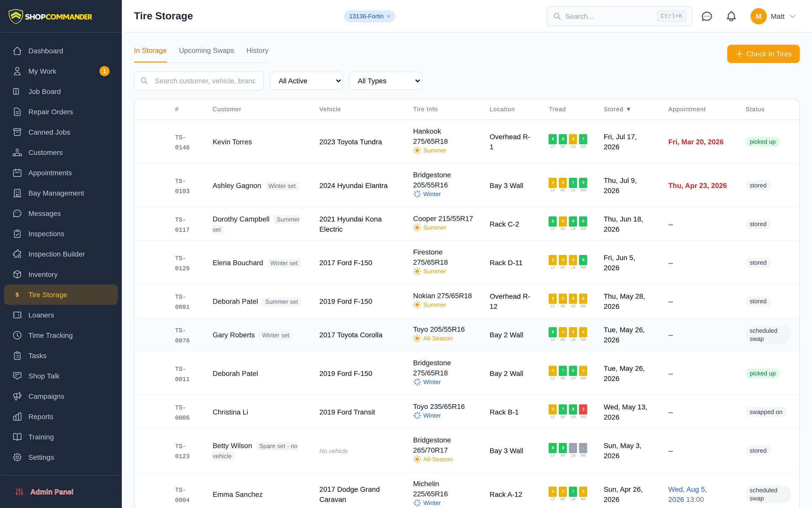Image resolution: width=812 pixels, height=508 pixels.
Task: Open the Wed, Aug 5, 2026 appointment link
Action: tap(687, 494)
